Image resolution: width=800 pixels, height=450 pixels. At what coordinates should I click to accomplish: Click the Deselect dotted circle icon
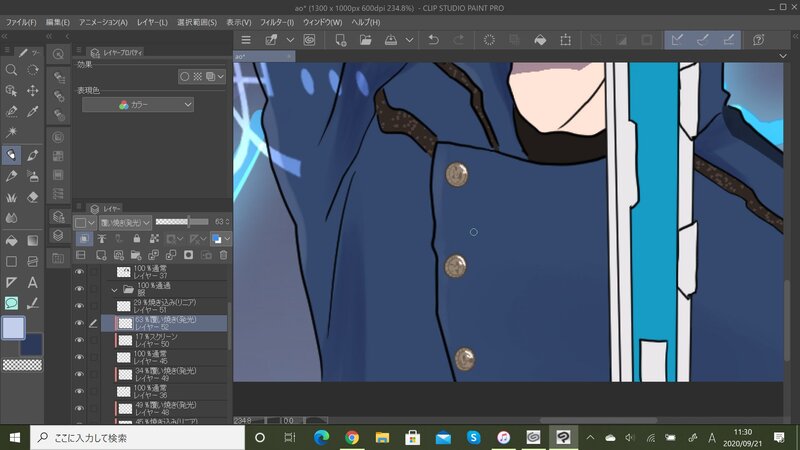coord(489,40)
